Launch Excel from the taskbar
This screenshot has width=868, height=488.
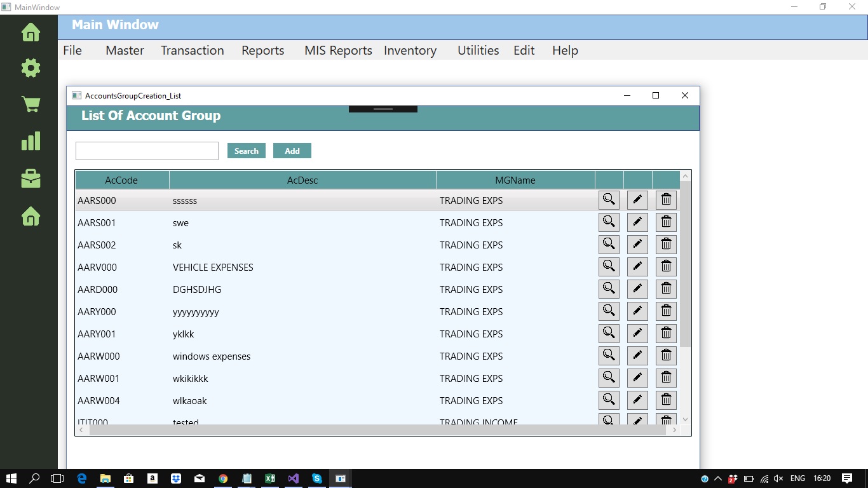click(270, 478)
